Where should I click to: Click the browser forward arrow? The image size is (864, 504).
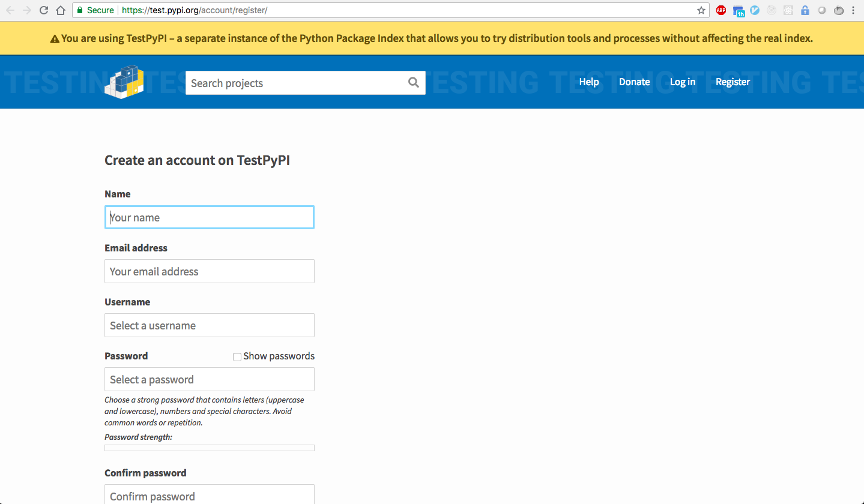pyautogui.click(x=26, y=10)
